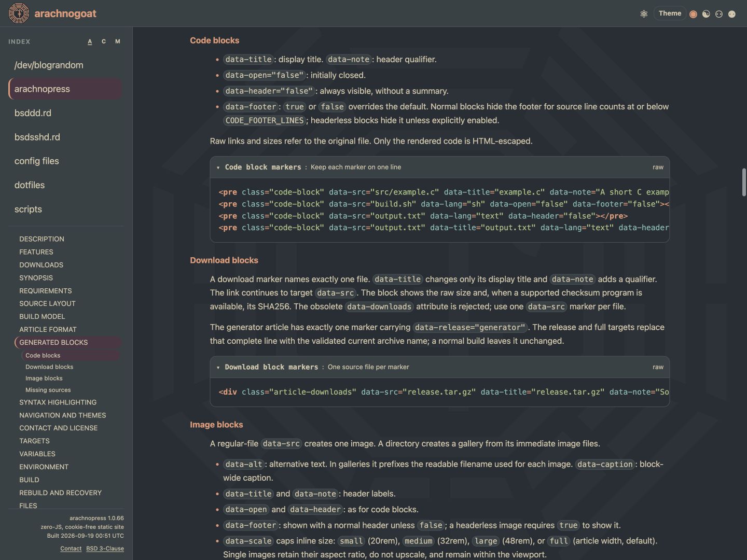Select GENERATED BLOCKS in the sidebar
747x560 pixels.
[x=67, y=342]
